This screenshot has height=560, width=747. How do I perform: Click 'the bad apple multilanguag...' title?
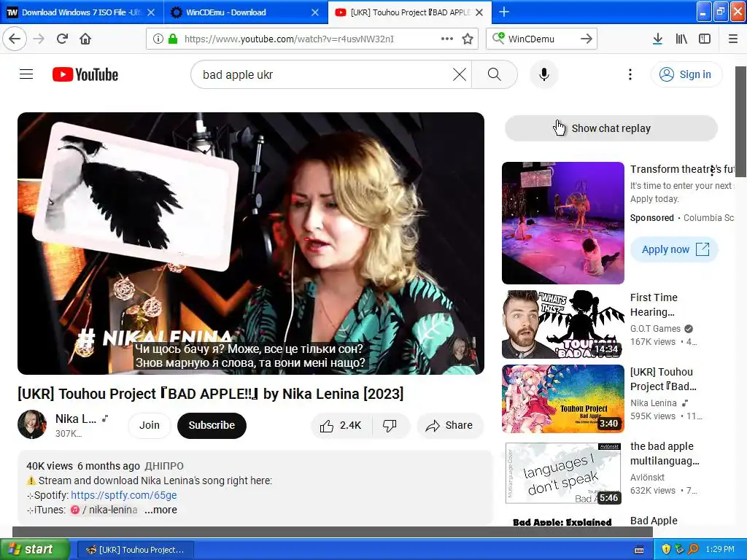pyautogui.click(x=665, y=454)
